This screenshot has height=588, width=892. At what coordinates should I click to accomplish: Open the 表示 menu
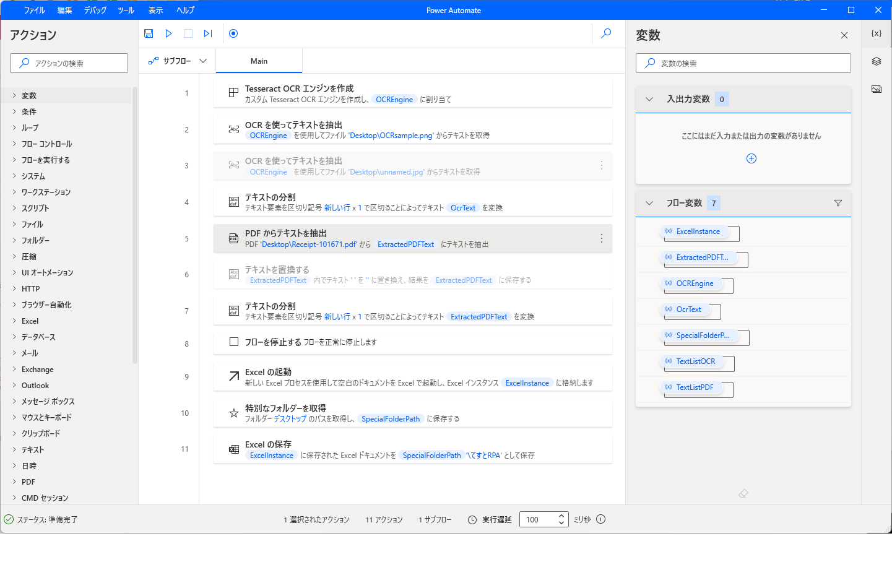coord(155,10)
